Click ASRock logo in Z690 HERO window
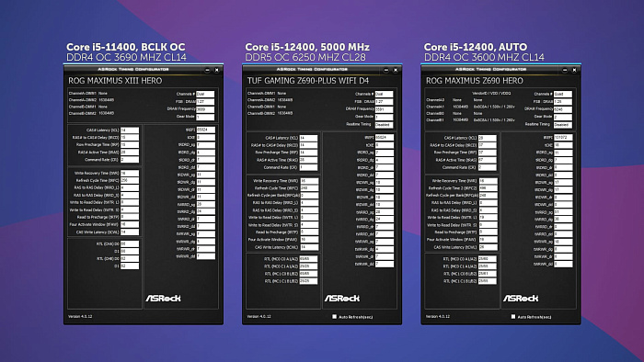 click(x=521, y=298)
